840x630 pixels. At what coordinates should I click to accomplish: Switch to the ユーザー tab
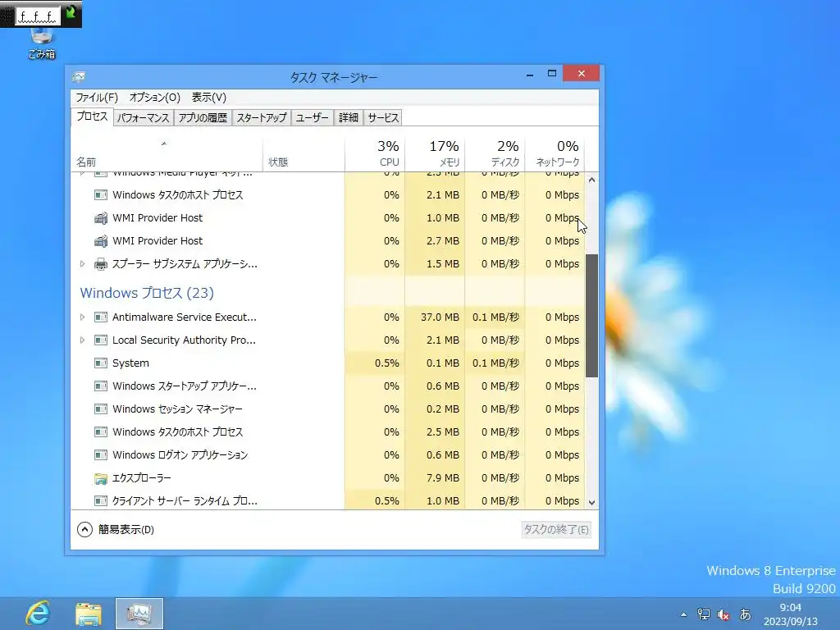click(312, 118)
